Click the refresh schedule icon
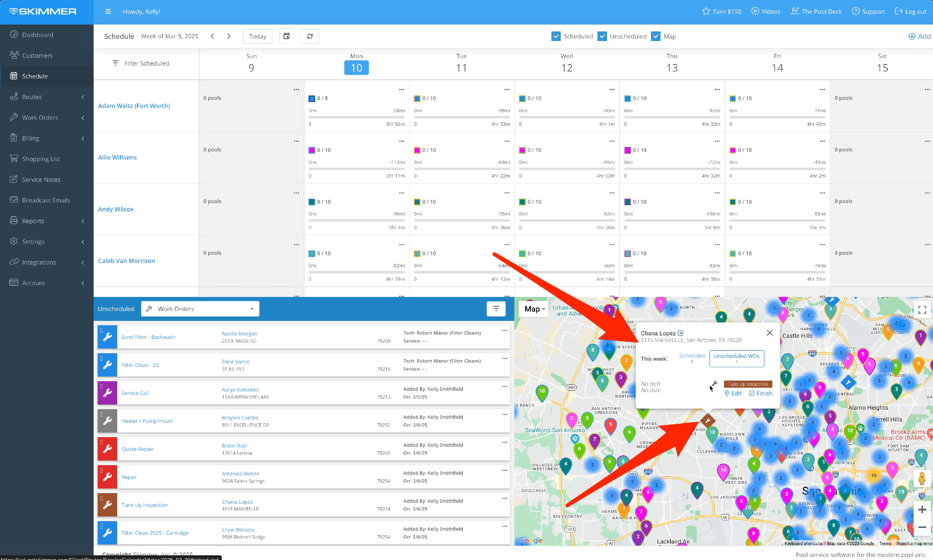The image size is (933, 560). coord(309,36)
